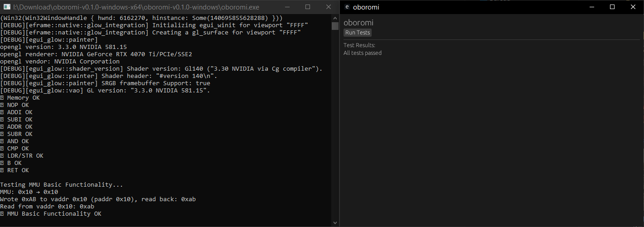The image size is (644, 227).
Task: Minimize the oboromi.exe console window
Action: click(286, 7)
